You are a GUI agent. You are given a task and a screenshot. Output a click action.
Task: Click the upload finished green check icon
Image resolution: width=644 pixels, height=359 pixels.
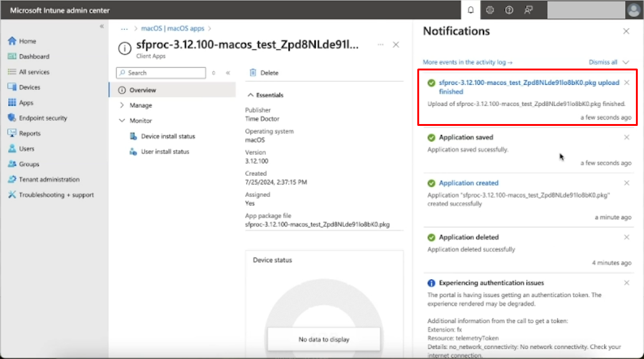pyautogui.click(x=431, y=83)
